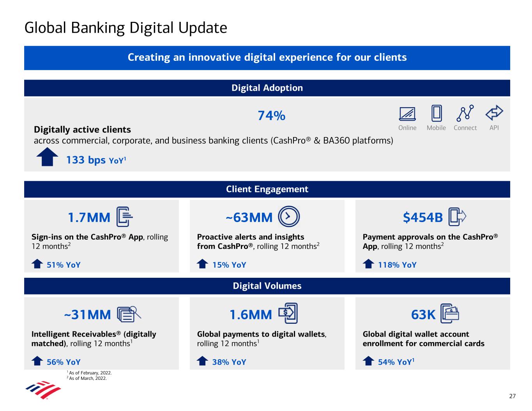Click the large up arrow beside 133 bps
532x411 pixels.
pos(47,157)
